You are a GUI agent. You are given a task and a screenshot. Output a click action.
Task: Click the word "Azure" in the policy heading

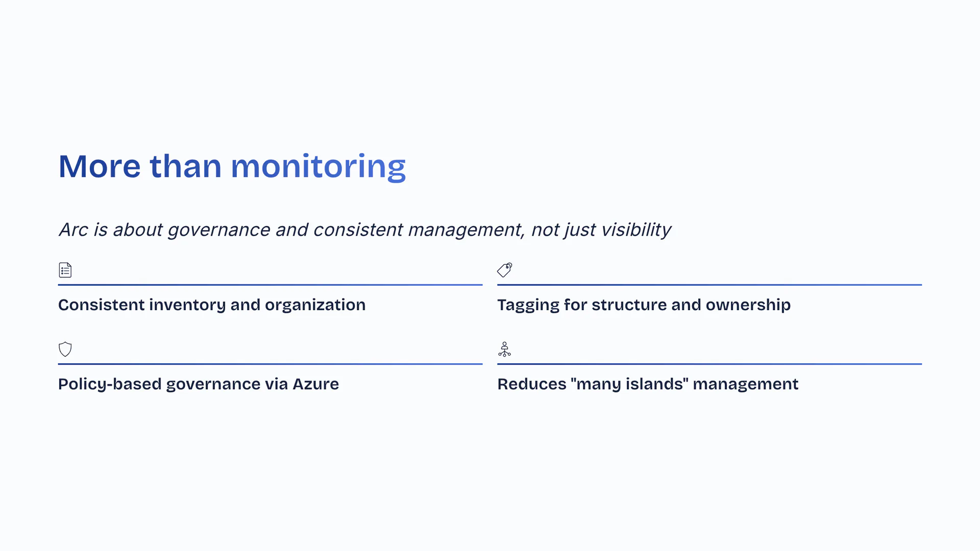[315, 384]
